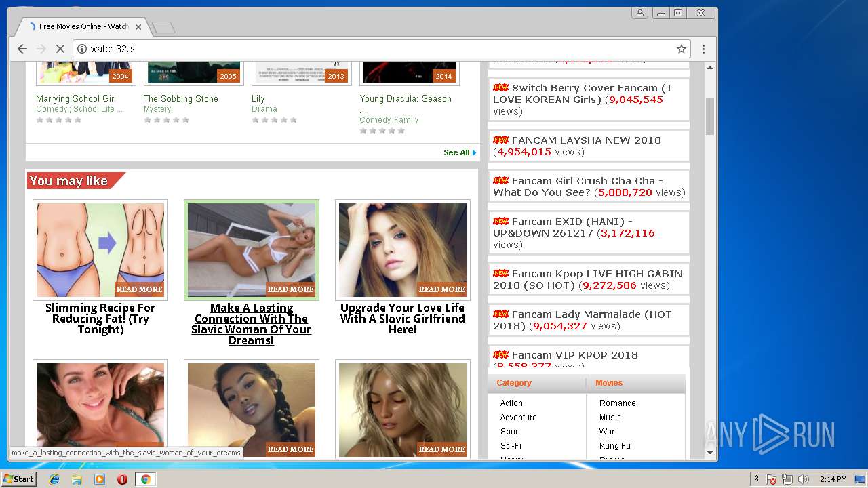Click the page scrollbar down arrow
Image resolution: width=868 pixels, height=488 pixels.
(710, 453)
